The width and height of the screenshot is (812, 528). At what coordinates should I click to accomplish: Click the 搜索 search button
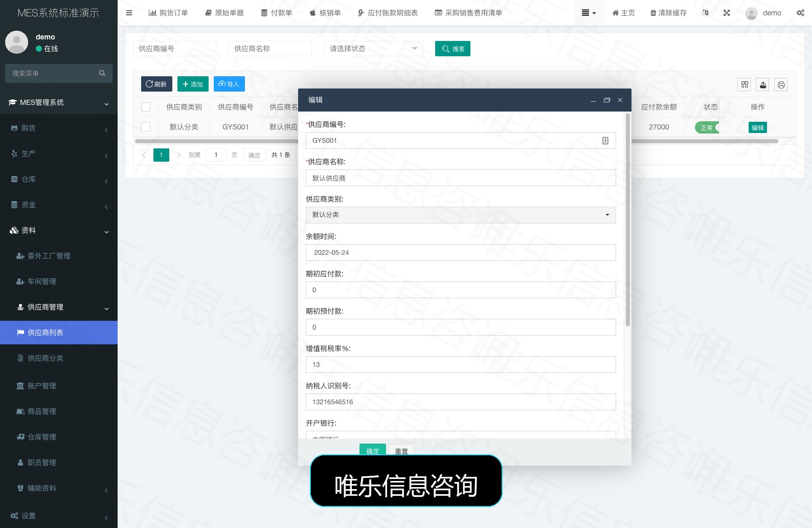click(453, 49)
